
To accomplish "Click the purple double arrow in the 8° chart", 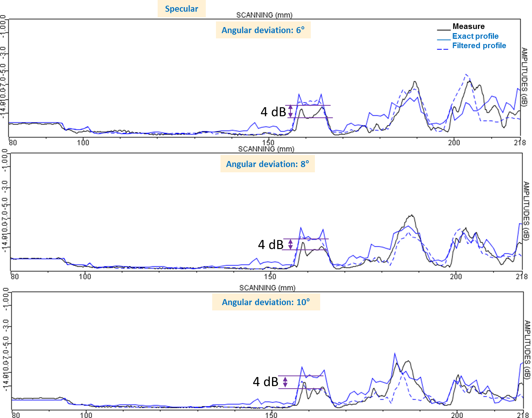I will point(290,244).
